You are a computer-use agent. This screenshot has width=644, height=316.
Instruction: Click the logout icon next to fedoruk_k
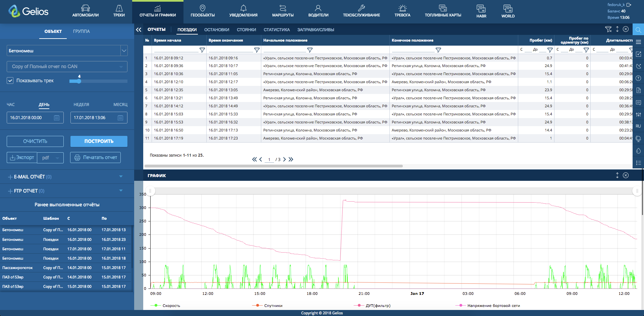point(629,5)
